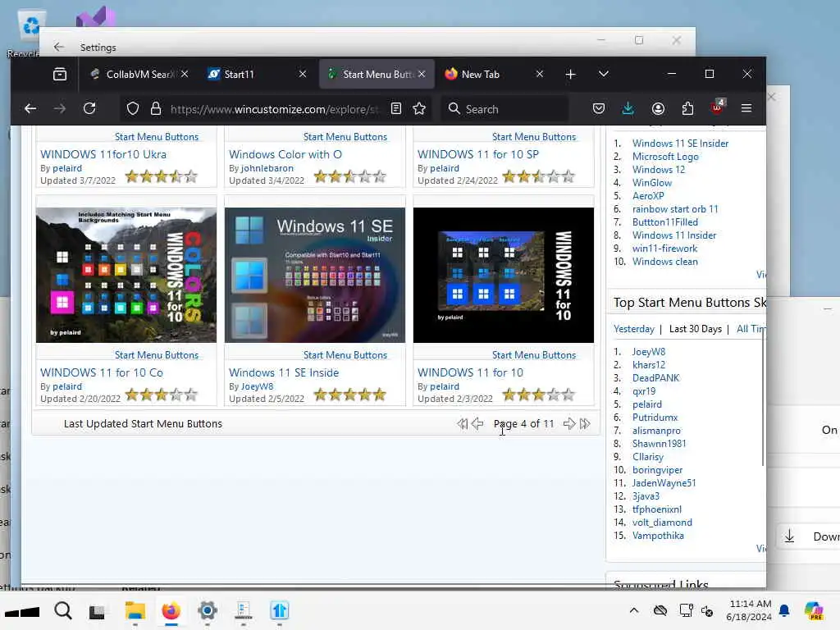Open the taskbar Search icon
The height and width of the screenshot is (630, 840).
(62, 610)
